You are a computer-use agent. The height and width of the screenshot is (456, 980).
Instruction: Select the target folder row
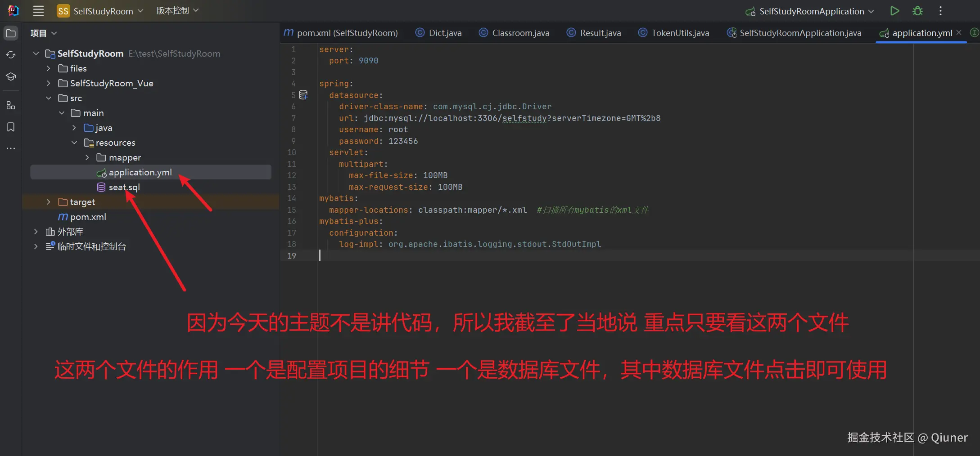(151, 202)
